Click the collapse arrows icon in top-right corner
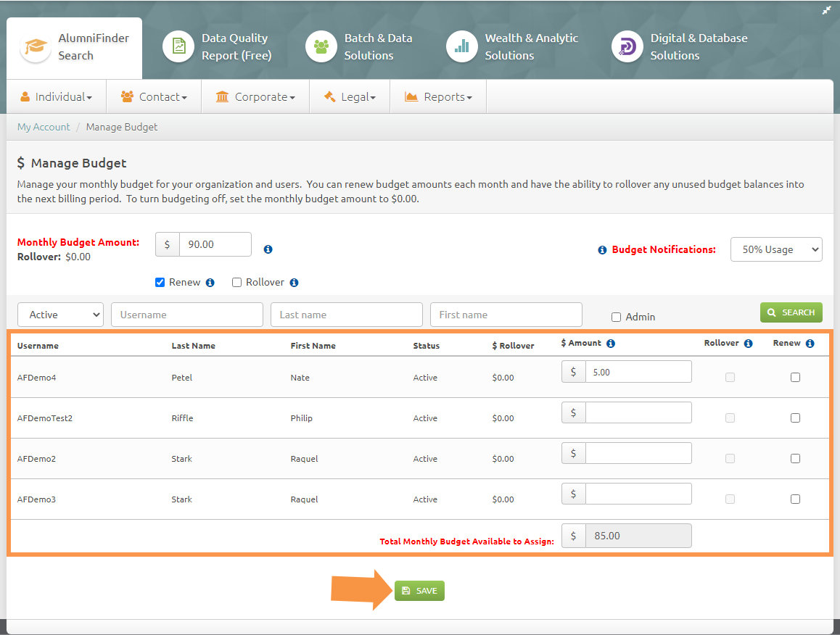Viewport: 840px width, 635px height. click(x=827, y=10)
